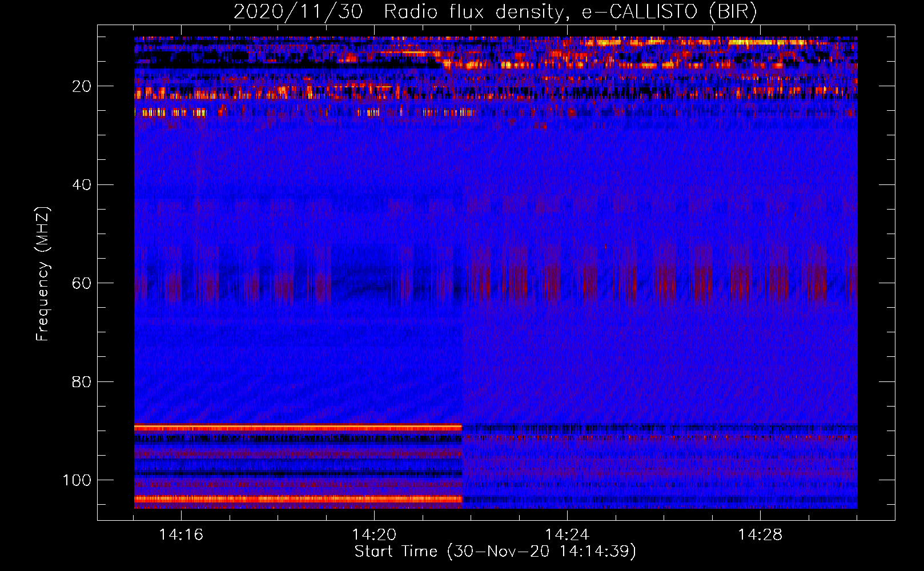Click the plot title 'Radio flux density, e-CALLISTO (BIR)'
The height and width of the screenshot is (571, 924).
570,12
